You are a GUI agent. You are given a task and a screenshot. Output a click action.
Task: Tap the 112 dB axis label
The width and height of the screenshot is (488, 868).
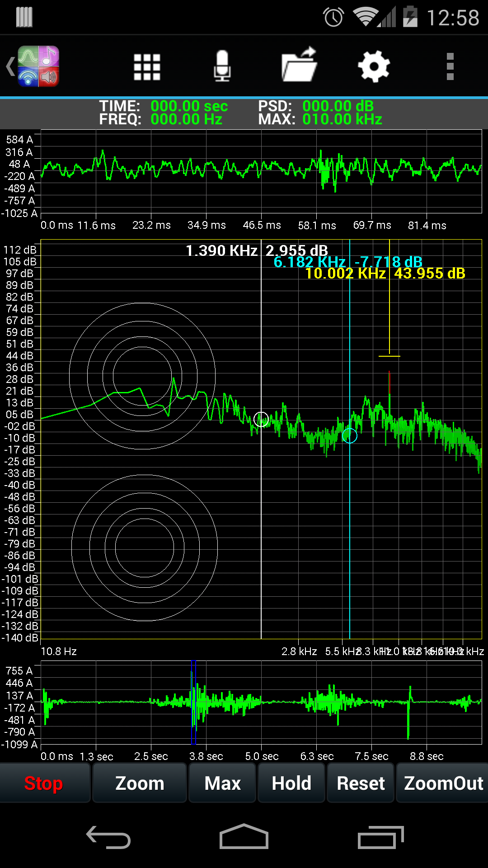[20, 250]
